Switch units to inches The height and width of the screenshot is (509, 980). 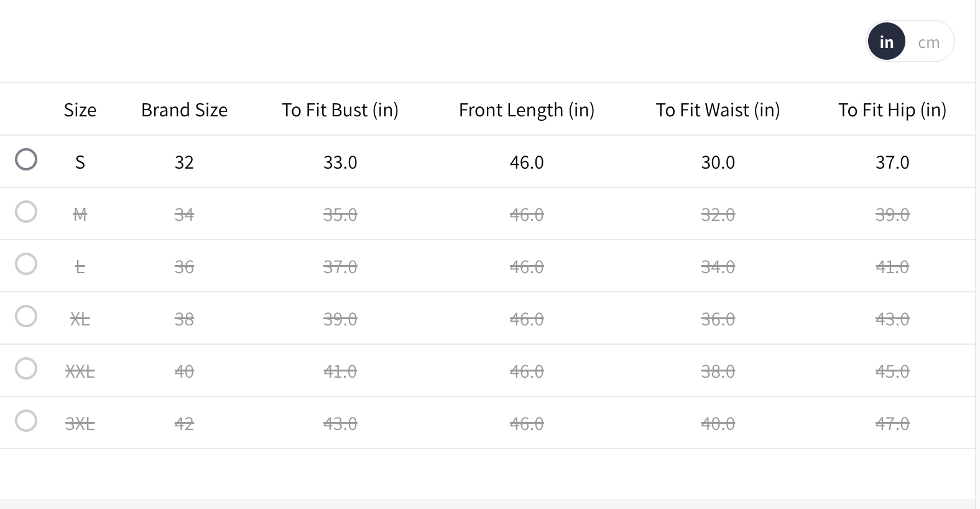886,42
